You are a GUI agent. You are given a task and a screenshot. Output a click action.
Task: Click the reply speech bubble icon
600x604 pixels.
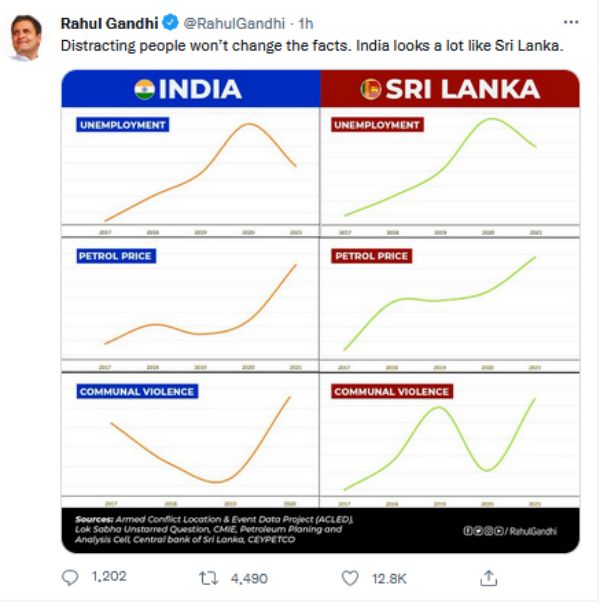tap(70, 578)
